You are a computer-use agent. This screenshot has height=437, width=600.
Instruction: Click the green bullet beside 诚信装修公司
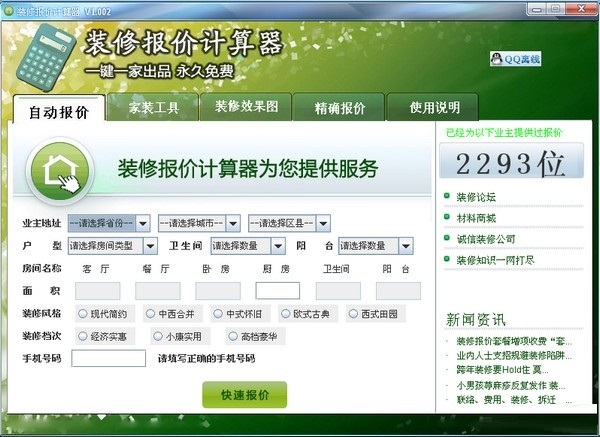tap(447, 238)
